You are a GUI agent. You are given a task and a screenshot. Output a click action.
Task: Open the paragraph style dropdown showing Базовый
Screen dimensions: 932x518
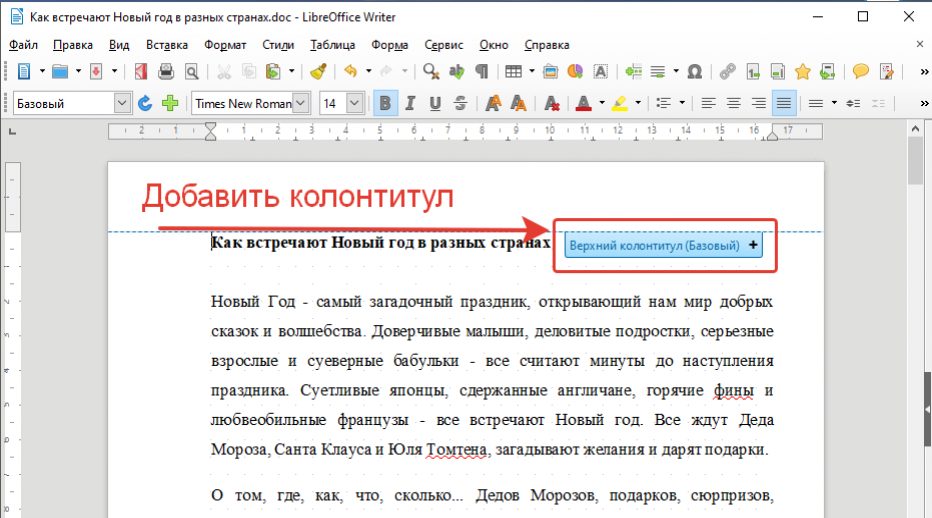(123, 103)
